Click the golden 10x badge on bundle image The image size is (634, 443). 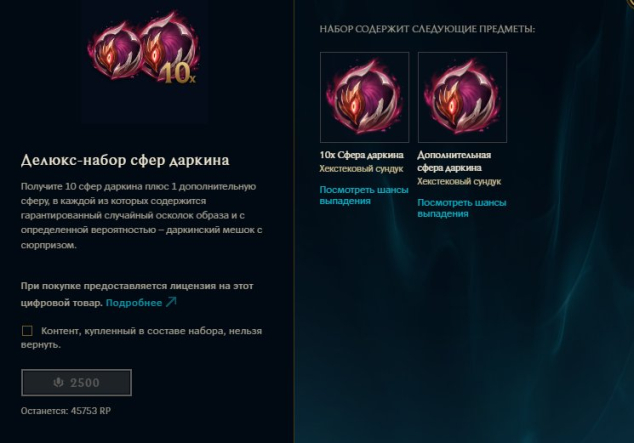[179, 74]
